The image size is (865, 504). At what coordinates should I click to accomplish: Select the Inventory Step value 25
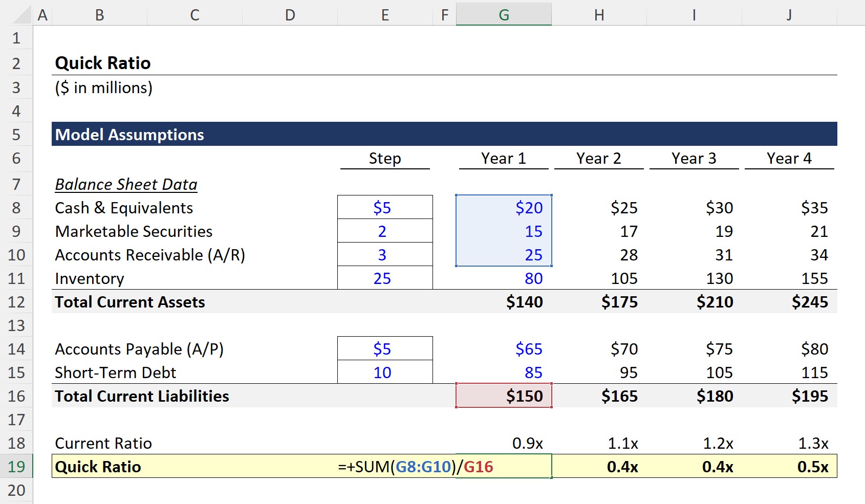click(384, 278)
